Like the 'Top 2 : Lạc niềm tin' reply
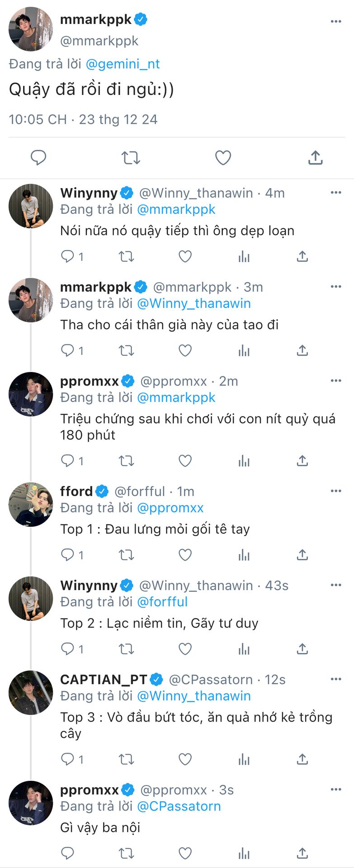The width and height of the screenshot is (354, 868). pyautogui.click(x=185, y=649)
